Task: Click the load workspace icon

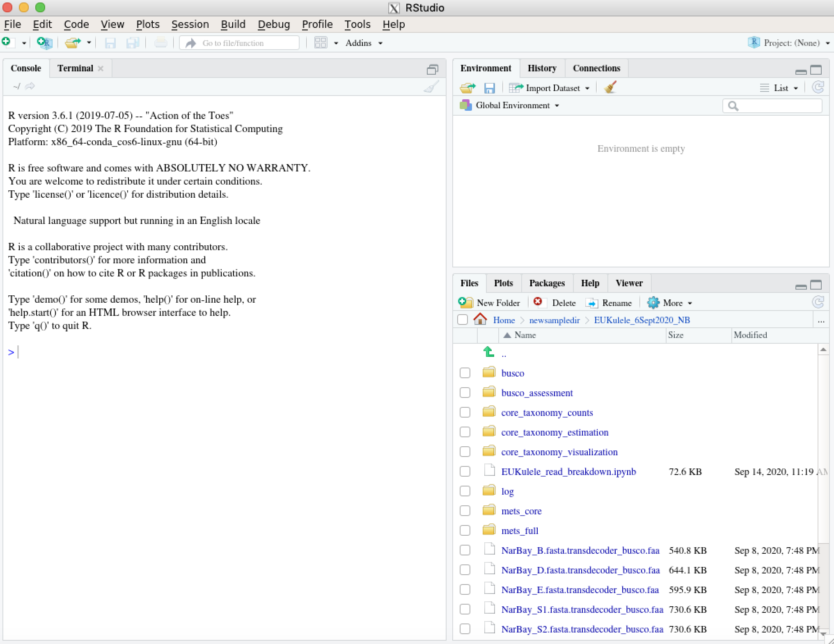Action: pyautogui.click(x=468, y=88)
